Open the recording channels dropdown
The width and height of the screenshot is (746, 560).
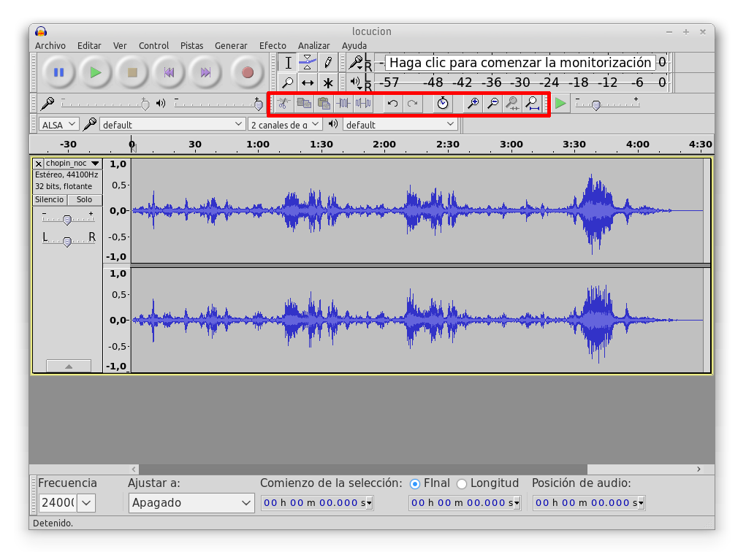[x=285, y=125]
